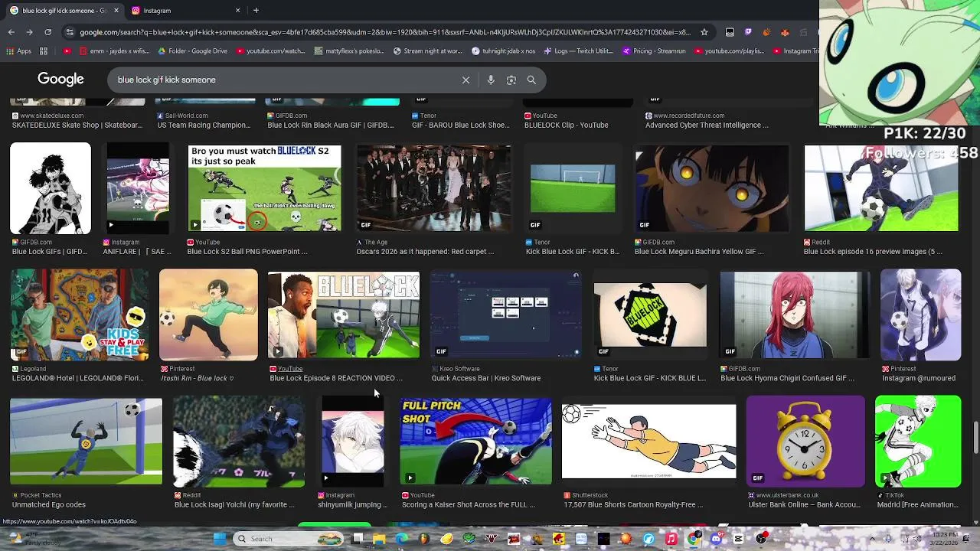
Task: Open taskbar clock and date
Action: point(945,539)
